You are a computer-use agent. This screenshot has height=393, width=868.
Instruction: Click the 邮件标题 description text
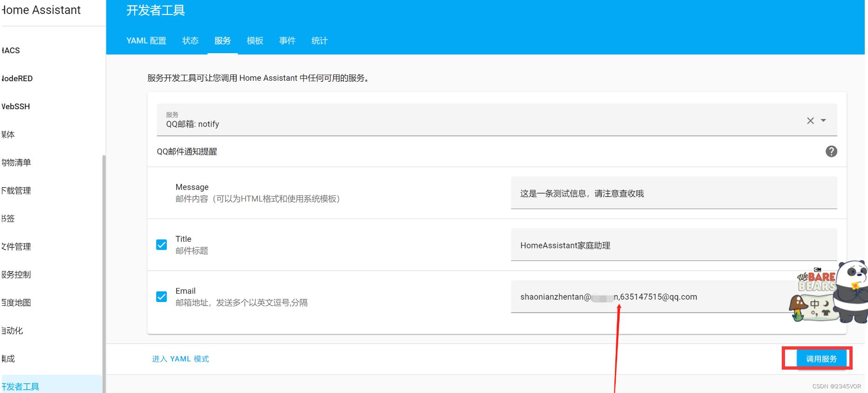[x=192, y=251]
